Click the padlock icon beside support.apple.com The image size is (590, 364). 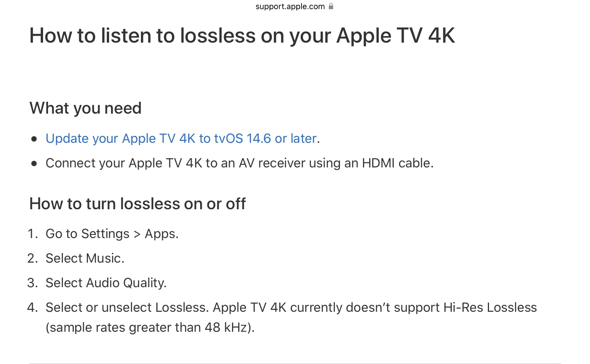tap(331, 6)
